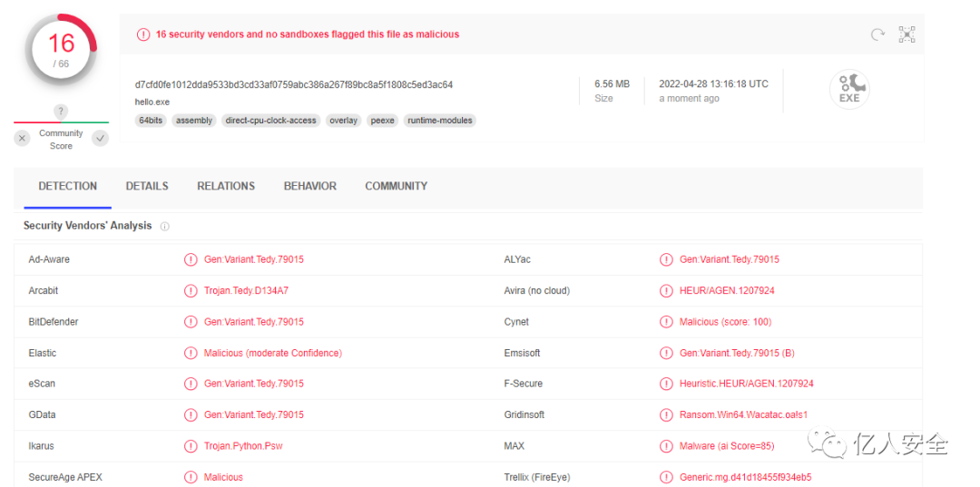Click the alert icon in Gridinsoft row
This screenshot has width=980, height=487.
click(666, 415)
